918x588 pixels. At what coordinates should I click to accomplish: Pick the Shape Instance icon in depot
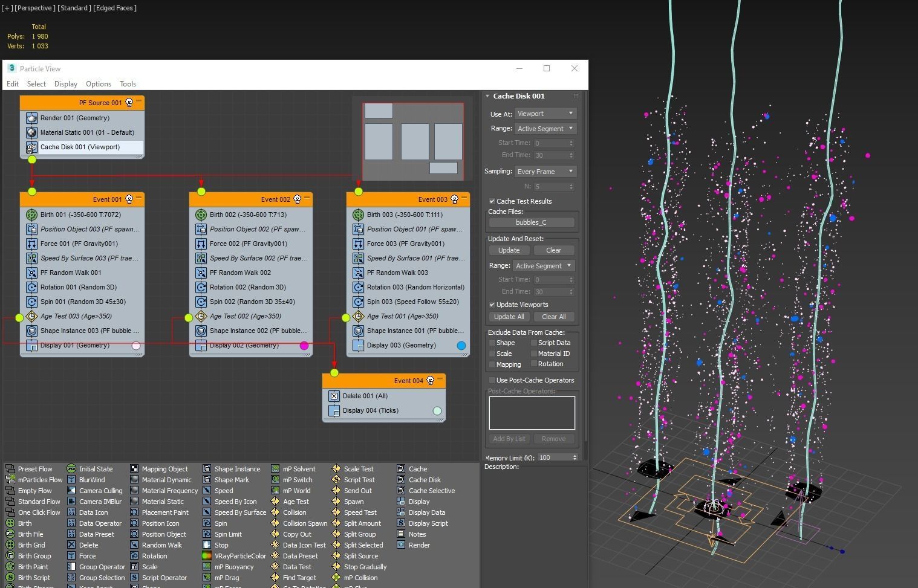click(207, 469)
